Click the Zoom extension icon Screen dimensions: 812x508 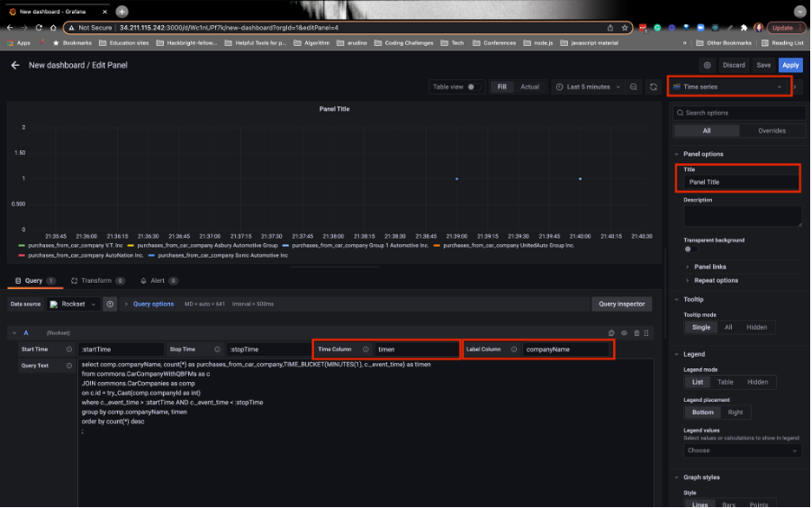[700, 28]
